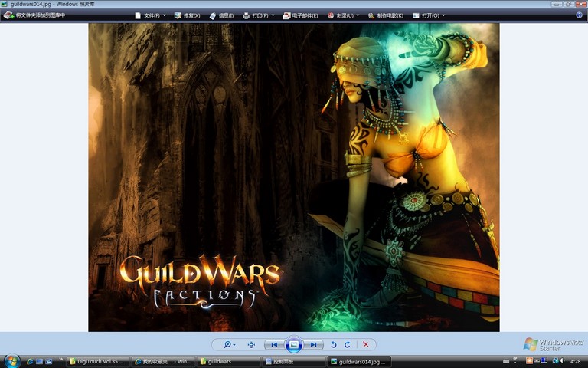Image resolution: width=588 pixels, height=368 pixels.
Task: Open the 信息(I) info pane
Action: pyautogui.click(x=221, y=15)
